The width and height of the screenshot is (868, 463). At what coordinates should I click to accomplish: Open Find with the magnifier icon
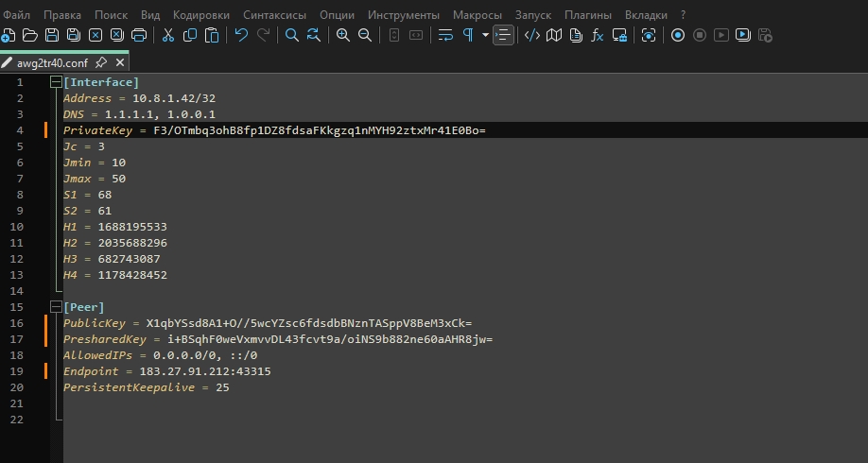click(x=292, y=36)
